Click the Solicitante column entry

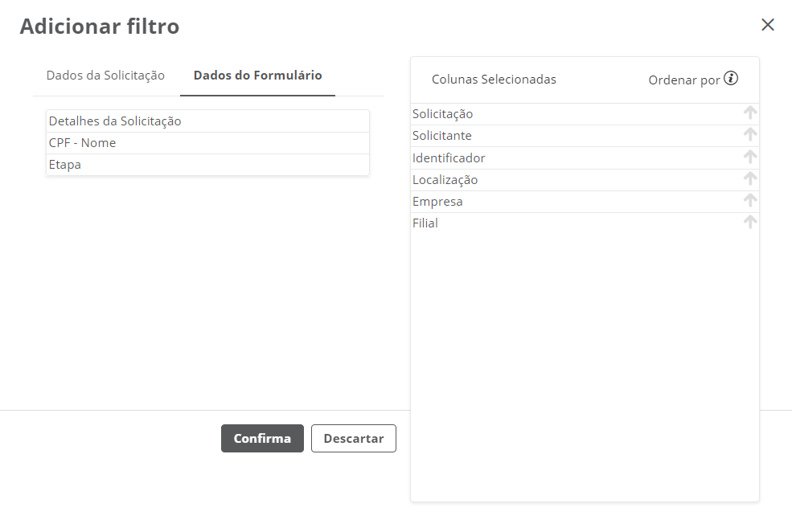click(442, 136)
